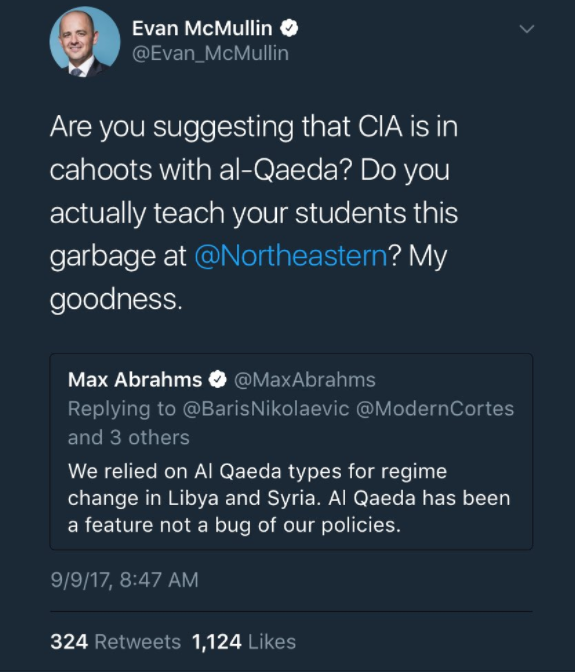This screenshot has height=672, width=575.
Task: Open the @Northeastern mention link
Action: (291, 256)
